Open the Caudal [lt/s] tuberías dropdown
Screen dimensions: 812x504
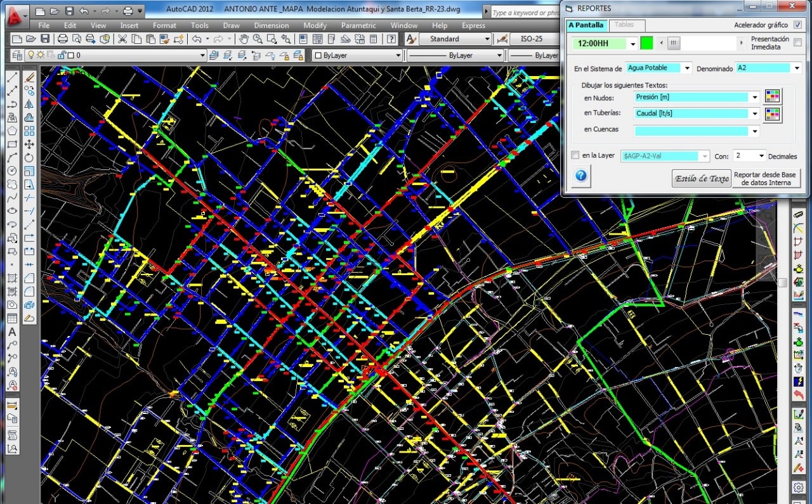(754, 114)
